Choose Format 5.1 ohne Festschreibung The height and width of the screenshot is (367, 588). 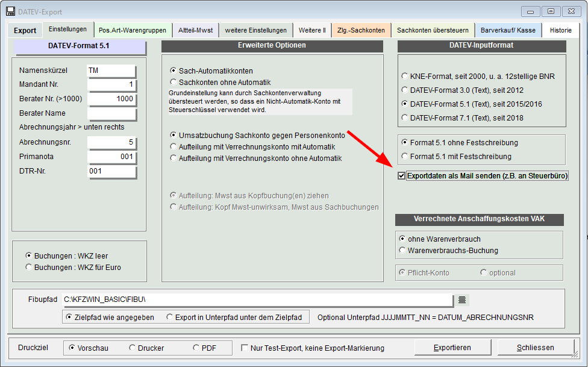459,143
